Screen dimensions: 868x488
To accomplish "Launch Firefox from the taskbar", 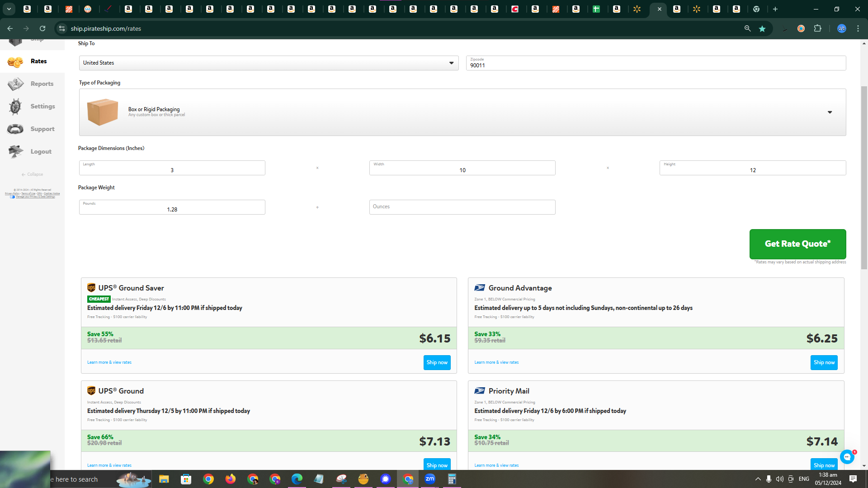I will (x=231, y=479).
